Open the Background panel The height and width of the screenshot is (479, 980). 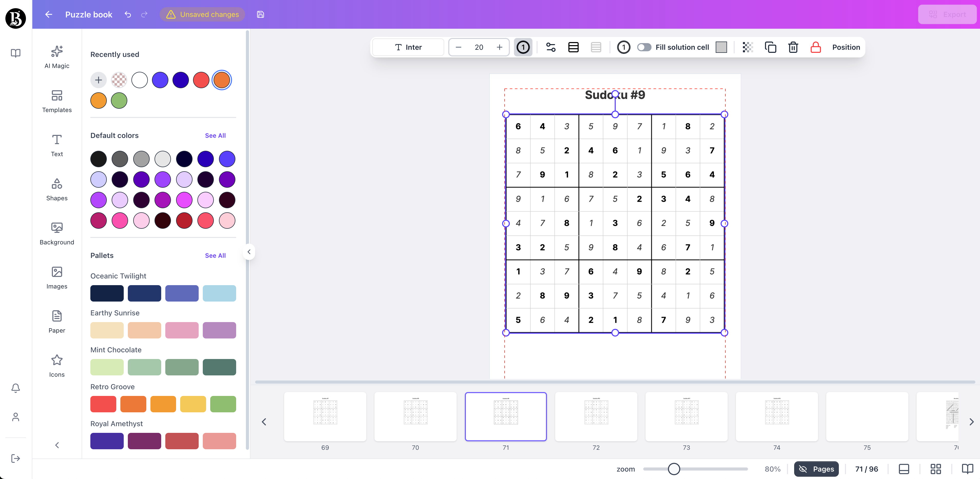[56, 233]
